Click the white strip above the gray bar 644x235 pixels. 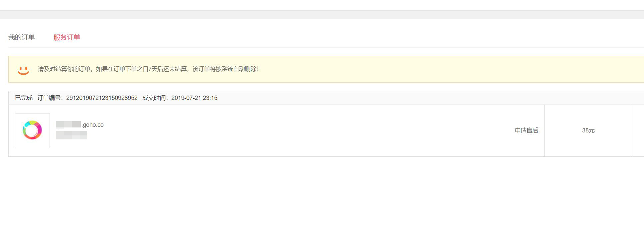click(322, 5)
